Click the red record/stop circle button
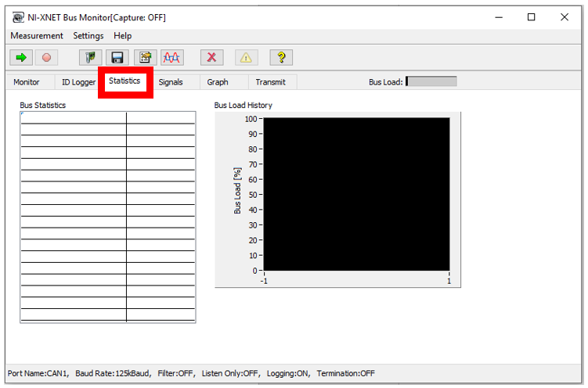 pos(46,57)
